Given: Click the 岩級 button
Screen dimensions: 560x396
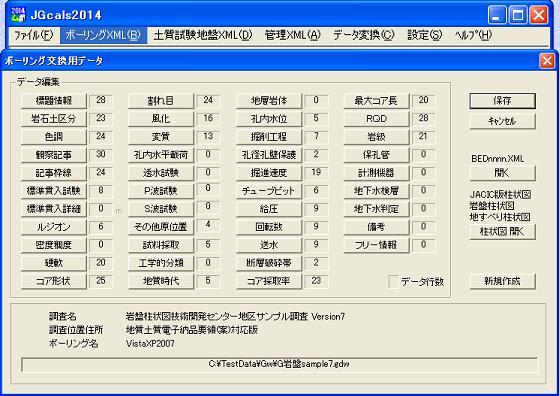Looking at the screenshot, I should [x=376, y=137].
